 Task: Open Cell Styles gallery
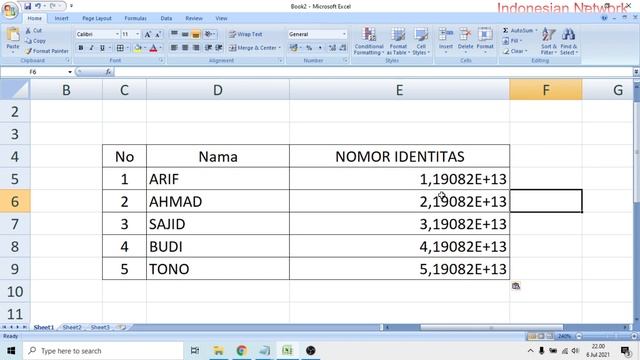[421, 41]
